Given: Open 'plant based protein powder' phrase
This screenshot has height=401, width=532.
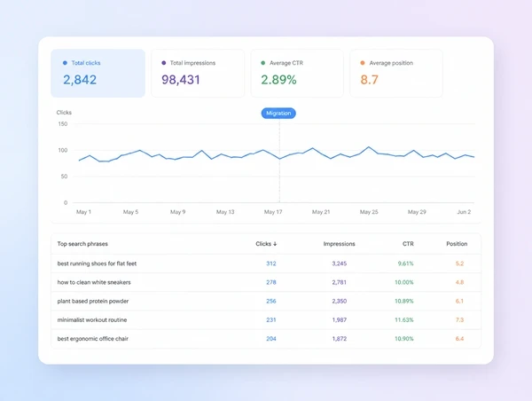Looking at the screenshot, I should click(93, 301).
